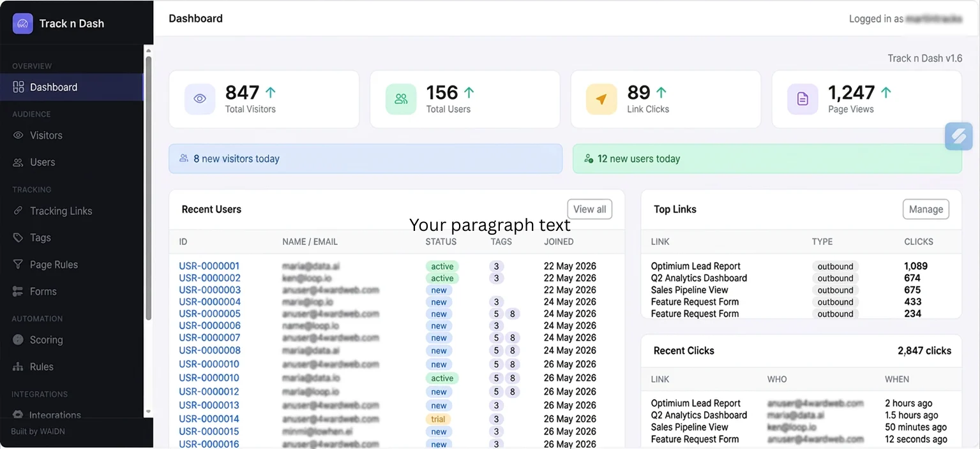
Task: Click the Dashboard grid icon in sidebar
Action: [19, 87]
